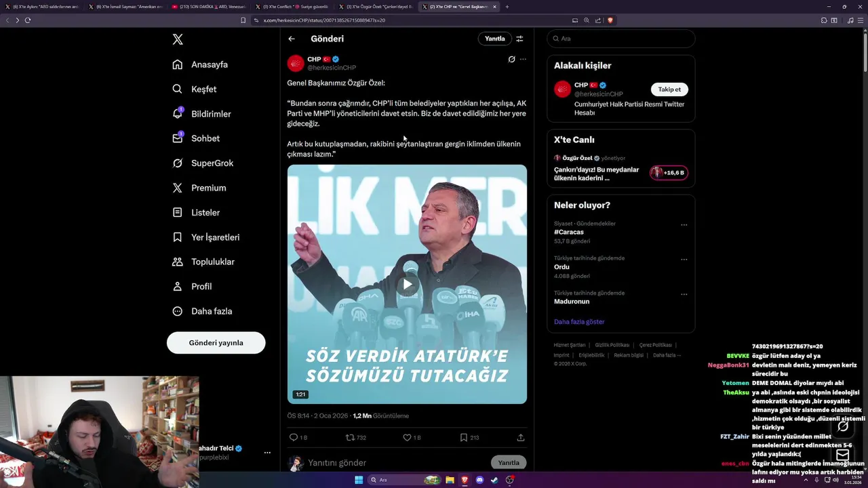
Task: Click Takip et for CHP
Action: 669,89
